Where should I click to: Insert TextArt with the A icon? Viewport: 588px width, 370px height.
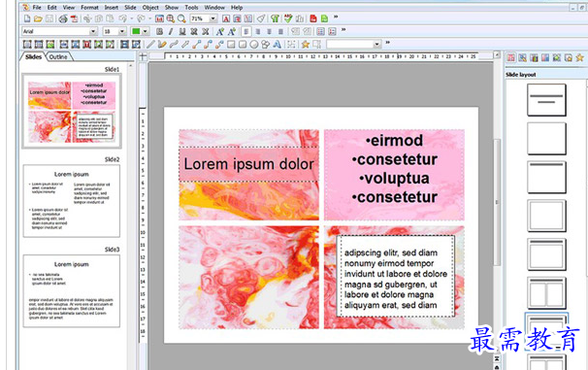277,45
